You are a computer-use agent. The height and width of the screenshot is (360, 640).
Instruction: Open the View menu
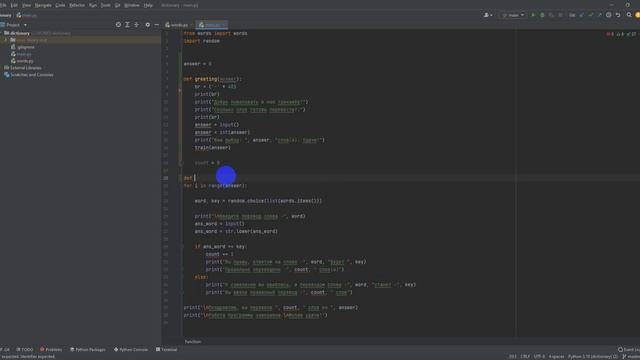27,5
